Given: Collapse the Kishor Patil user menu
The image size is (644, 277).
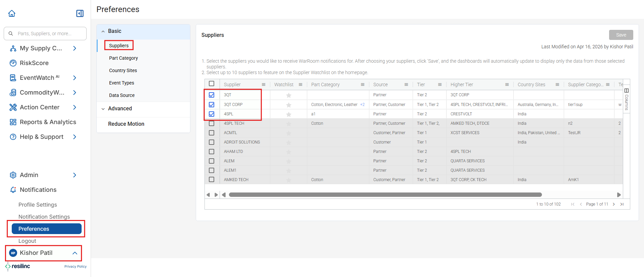Looking at the screenshot, I should (x=75, y=253).
